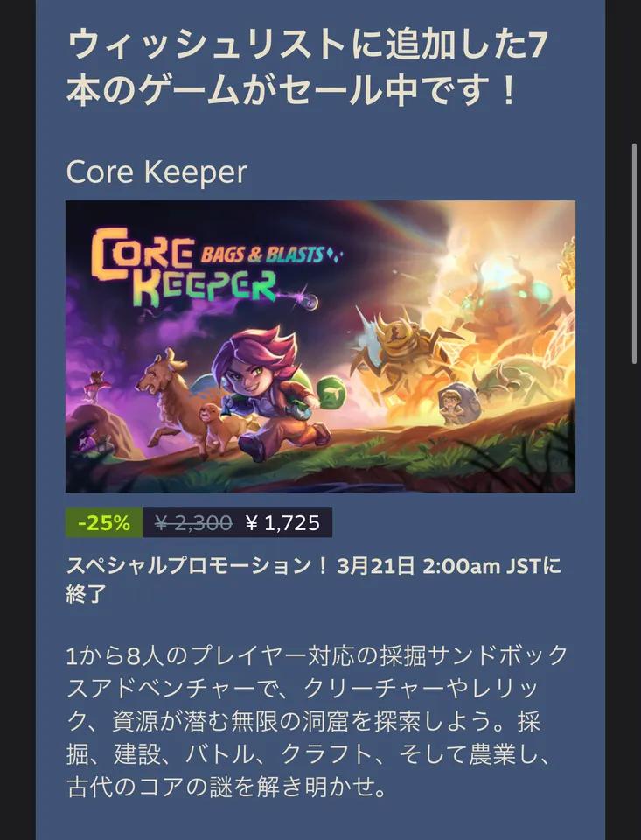Select the ¥1,725 sale price
This screenshot has height=840, width=641.
[x=282, y=523]
